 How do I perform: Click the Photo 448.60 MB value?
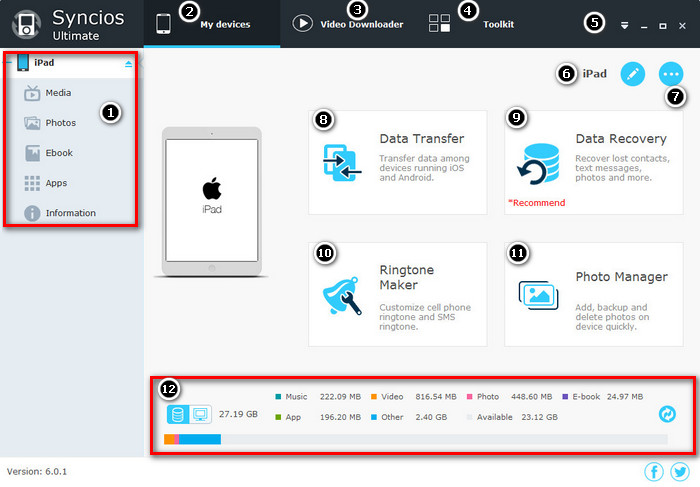click(x=531, y=396)
